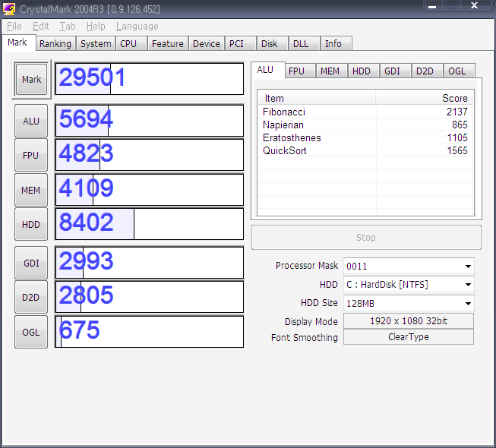
Task: Run the ALU benchmark button
Action: click(31, 121)
